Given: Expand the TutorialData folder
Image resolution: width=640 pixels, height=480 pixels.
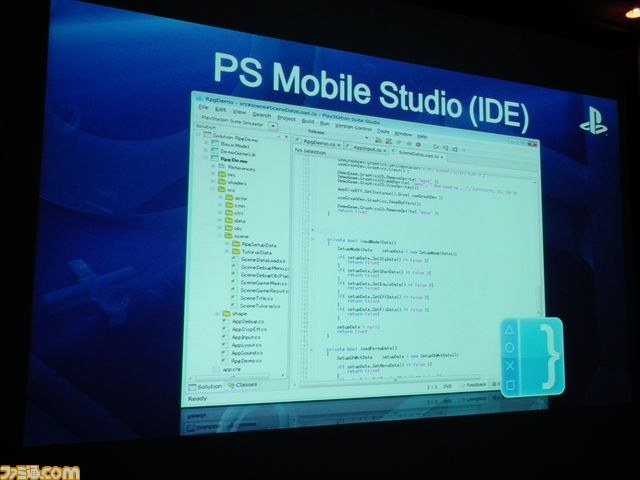Looking at the screenshot, I should (227, 251).
